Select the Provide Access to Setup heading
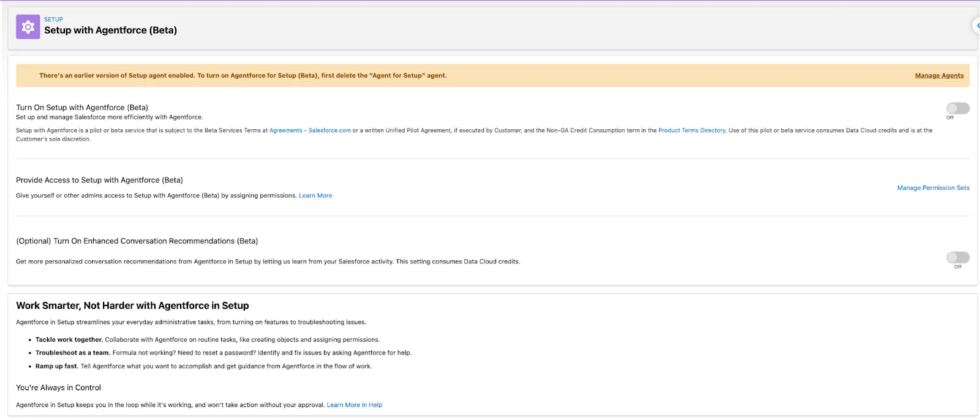 tap(99, 180)
